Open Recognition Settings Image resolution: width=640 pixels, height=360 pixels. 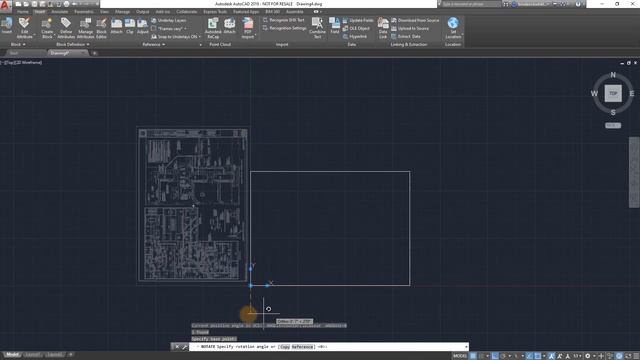(x=284, y=28)
